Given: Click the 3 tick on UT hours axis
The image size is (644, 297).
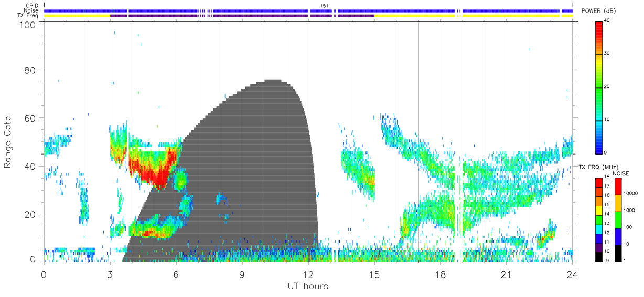Looking at the screenshot, I should tap(110, 274).
